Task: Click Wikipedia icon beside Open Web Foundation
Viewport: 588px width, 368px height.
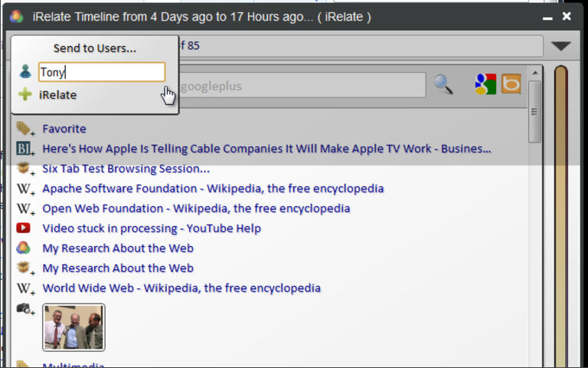Action: point(25,209)
